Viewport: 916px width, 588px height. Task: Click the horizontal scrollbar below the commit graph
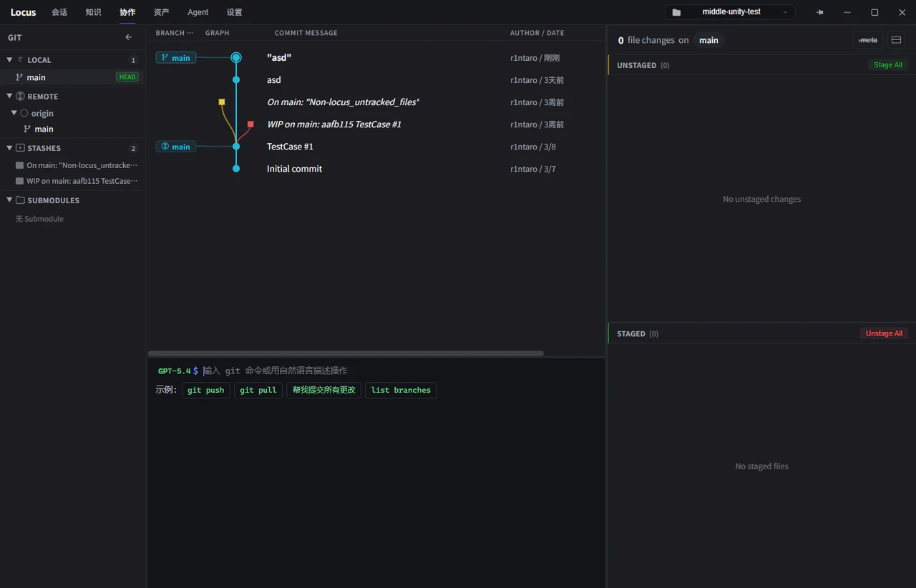tap(346, 353)
